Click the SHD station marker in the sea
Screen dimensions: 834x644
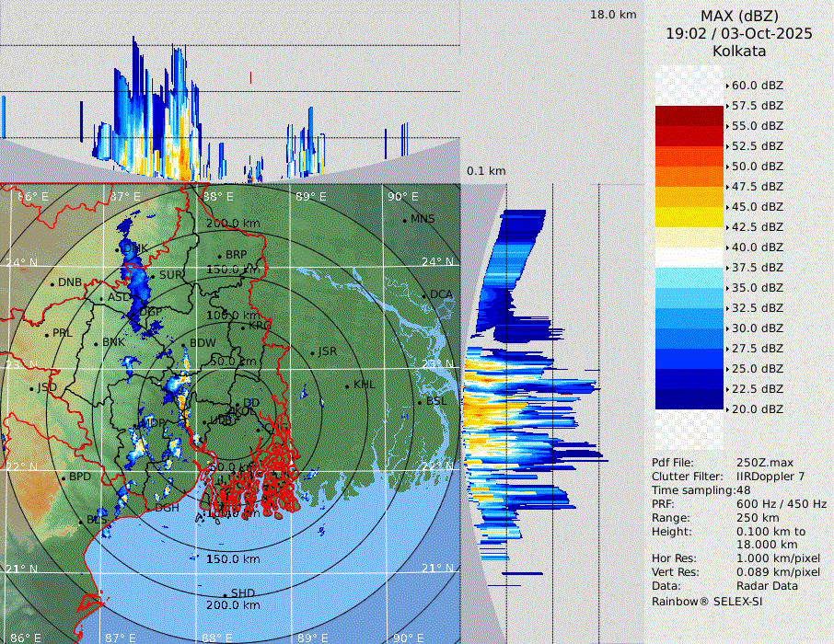pyautogui.click(x=226, y=594)
